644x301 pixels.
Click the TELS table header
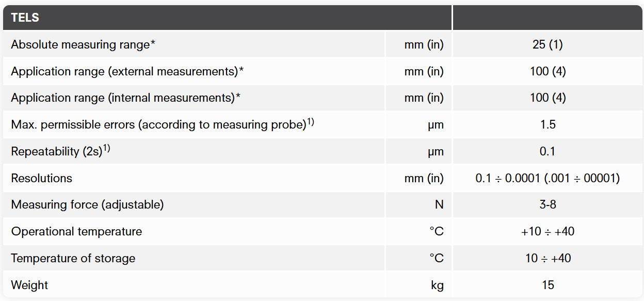(25, 18)
